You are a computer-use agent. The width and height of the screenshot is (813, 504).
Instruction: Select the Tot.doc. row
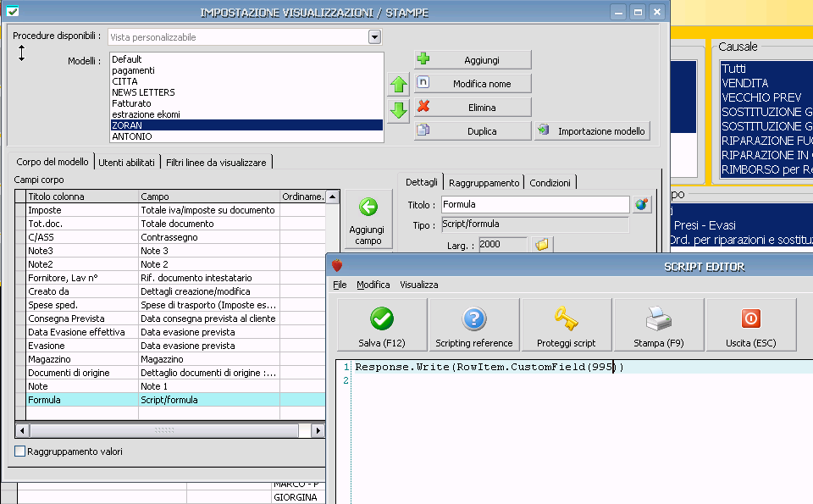(x=176, y=224)
